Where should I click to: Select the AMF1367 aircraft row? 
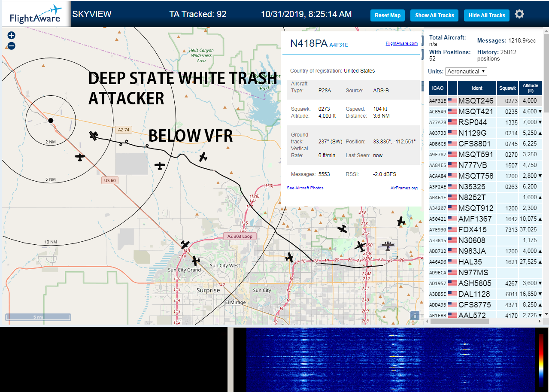tap(485, 219)
